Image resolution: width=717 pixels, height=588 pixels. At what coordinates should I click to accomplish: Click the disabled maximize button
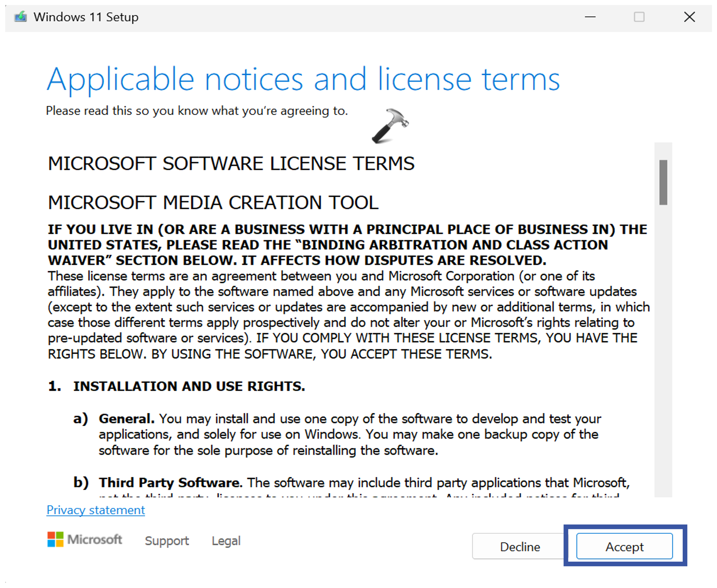pos(639,16)
